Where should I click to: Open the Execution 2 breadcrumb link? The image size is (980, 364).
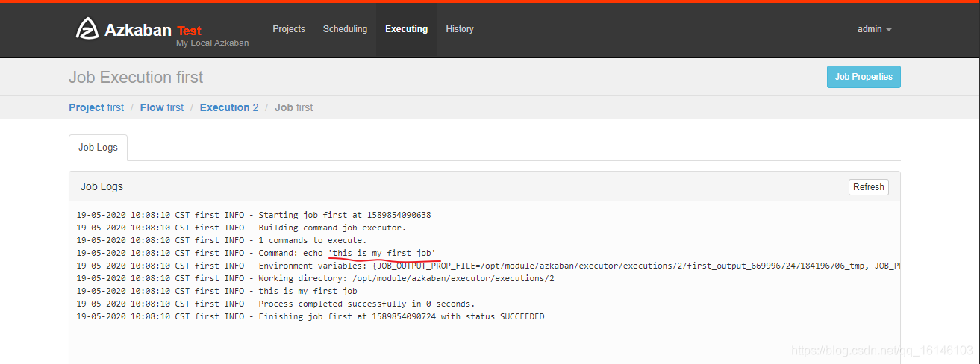[x=229, y=107]
